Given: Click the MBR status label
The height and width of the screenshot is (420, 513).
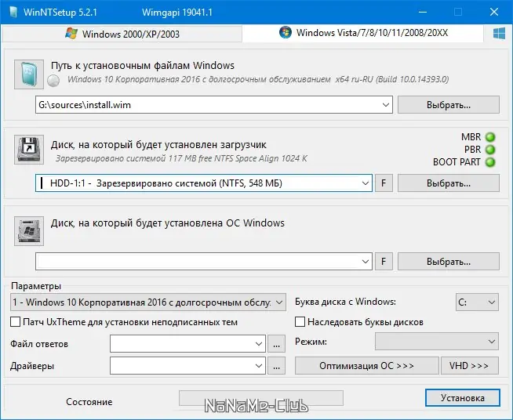Looking at the screenshot, I should point(471,137).
